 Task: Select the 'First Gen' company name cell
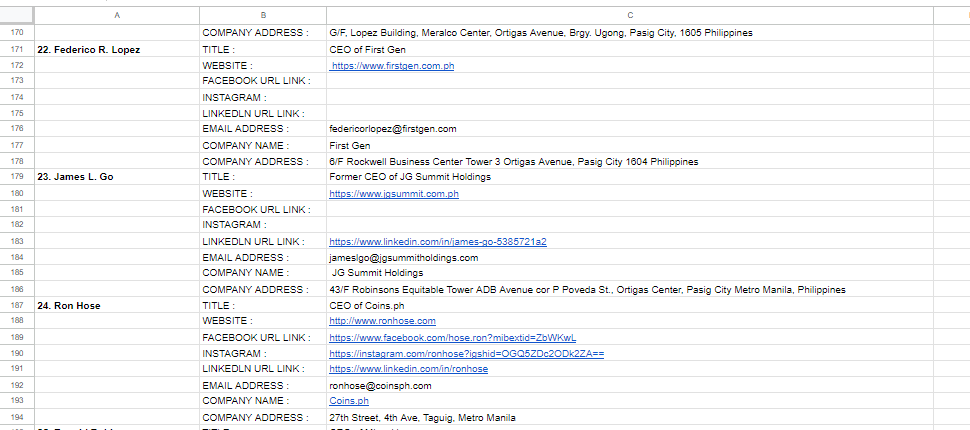click(x=630, y=145)
